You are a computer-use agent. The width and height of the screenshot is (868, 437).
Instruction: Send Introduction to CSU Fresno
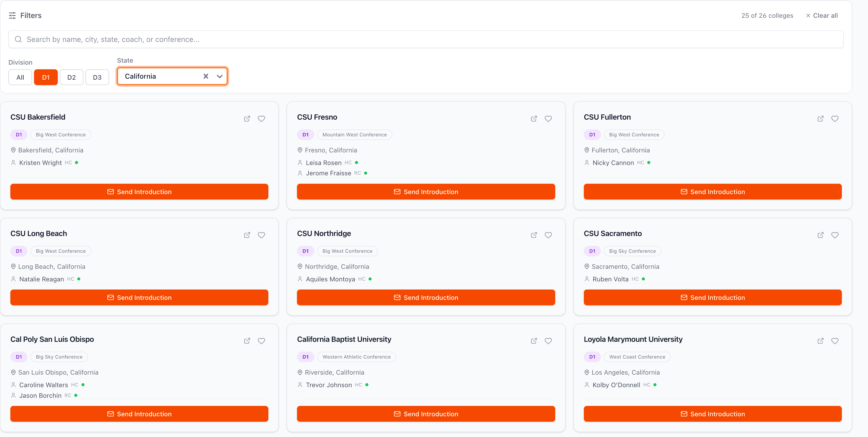point(426,192)
